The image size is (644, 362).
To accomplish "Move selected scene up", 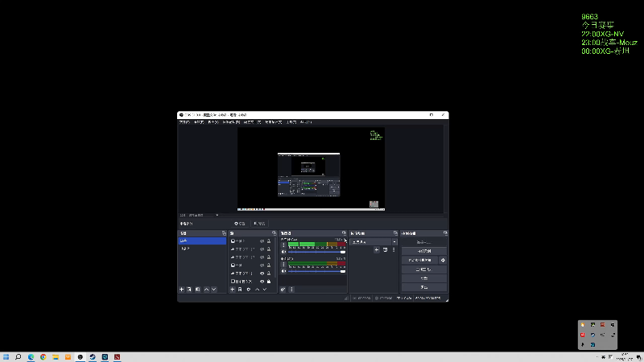I will (x=207, y=290).
